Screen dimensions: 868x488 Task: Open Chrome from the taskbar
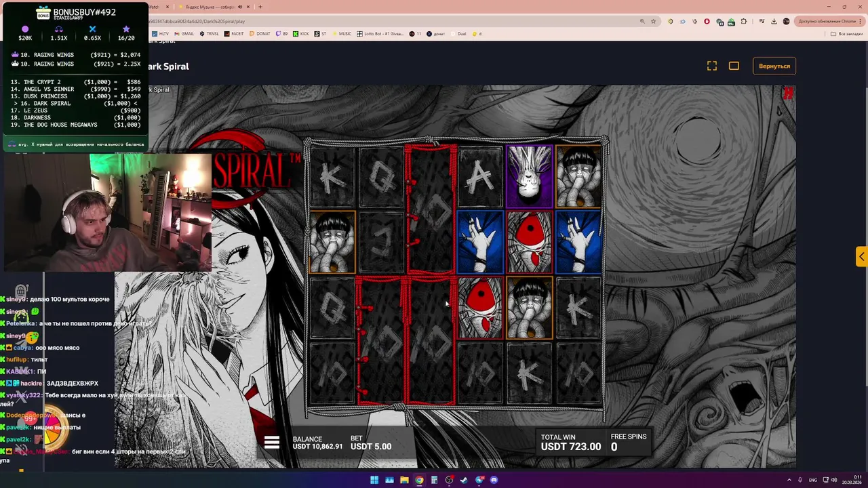(x=419, y=480)
